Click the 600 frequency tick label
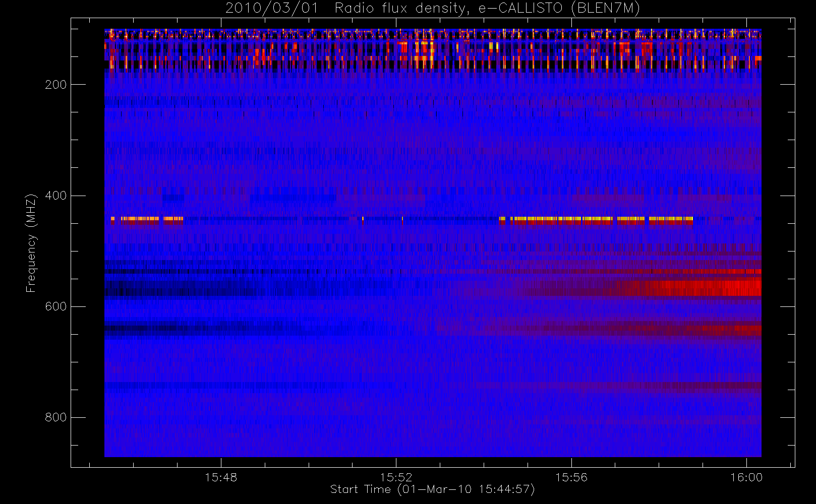This screenshot has width=816, height=504. pyautogui.click(x=55, y=306)
